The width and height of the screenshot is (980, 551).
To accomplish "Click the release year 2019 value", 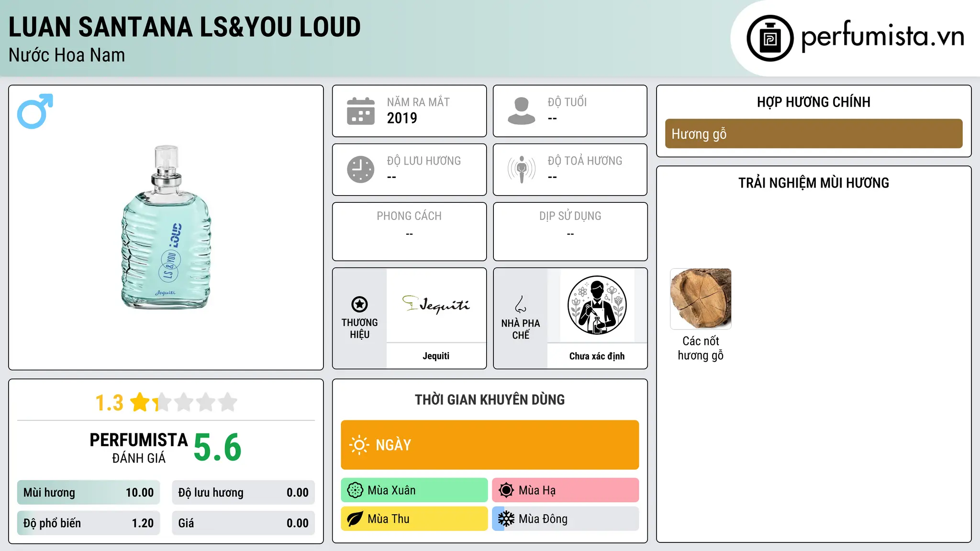I will point(402,118).
